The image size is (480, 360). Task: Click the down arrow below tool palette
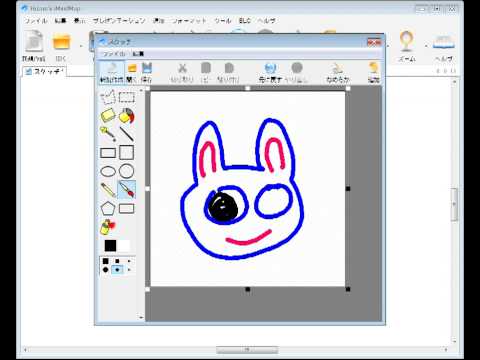click(x=141, y=317)
